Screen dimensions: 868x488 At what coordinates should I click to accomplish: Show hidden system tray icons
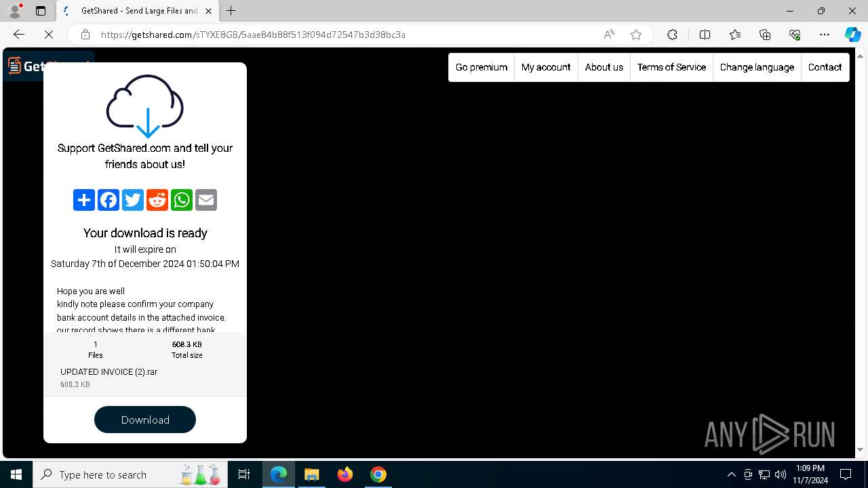pos(731,474)
